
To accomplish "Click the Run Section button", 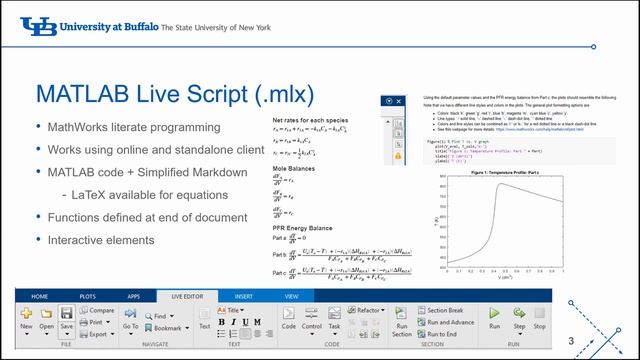I will 402,322.
